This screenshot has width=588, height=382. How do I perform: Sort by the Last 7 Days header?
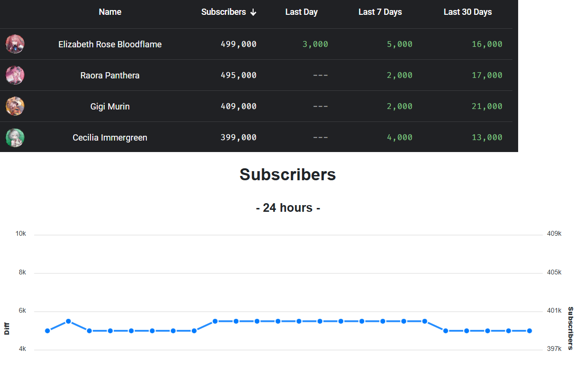[x=380, y=12]
